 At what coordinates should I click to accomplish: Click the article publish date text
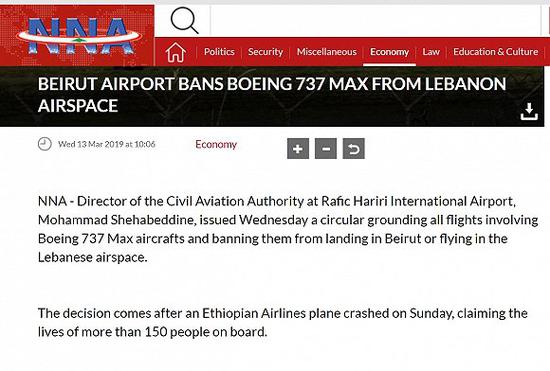(107, 144)
